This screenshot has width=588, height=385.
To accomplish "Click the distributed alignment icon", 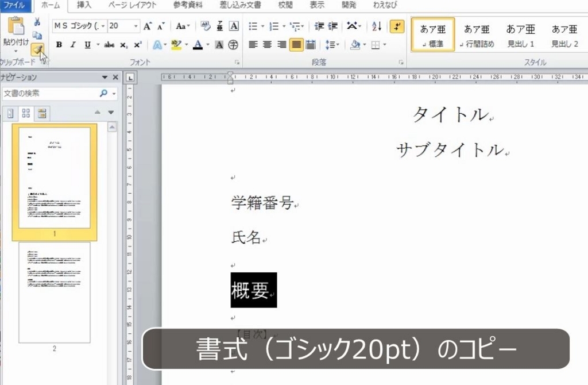I will 311,45.
